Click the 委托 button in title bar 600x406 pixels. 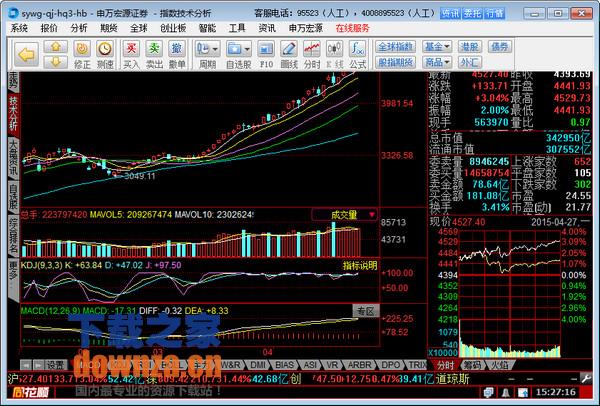(472, 15)
